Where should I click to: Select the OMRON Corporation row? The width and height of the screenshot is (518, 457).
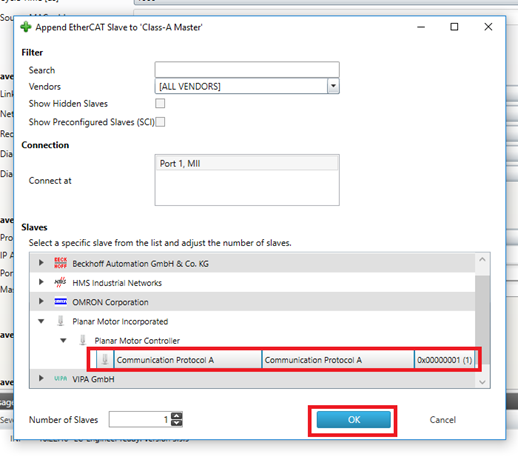click(252, 302)
